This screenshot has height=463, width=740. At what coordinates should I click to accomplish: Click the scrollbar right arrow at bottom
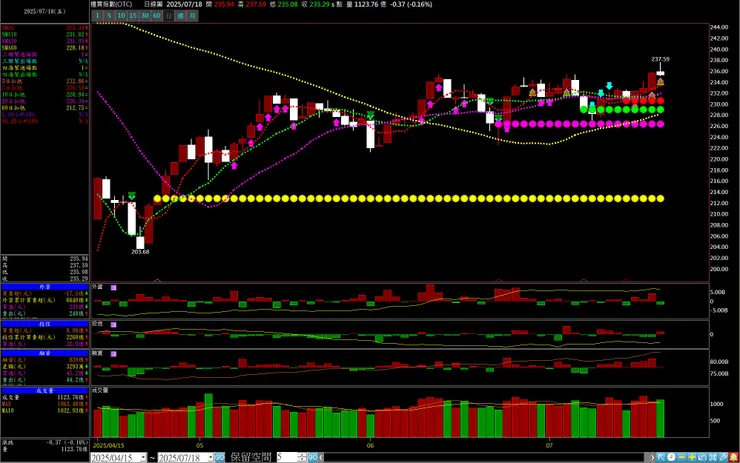pos(652,457)
